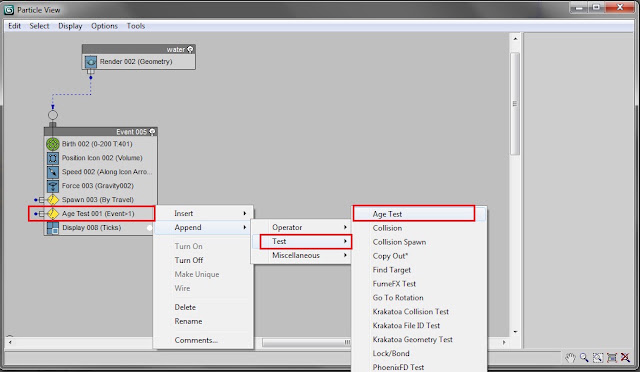Toggle the Event 005 lightbulb icon
640x372 pixels.
tap(152, 131)
